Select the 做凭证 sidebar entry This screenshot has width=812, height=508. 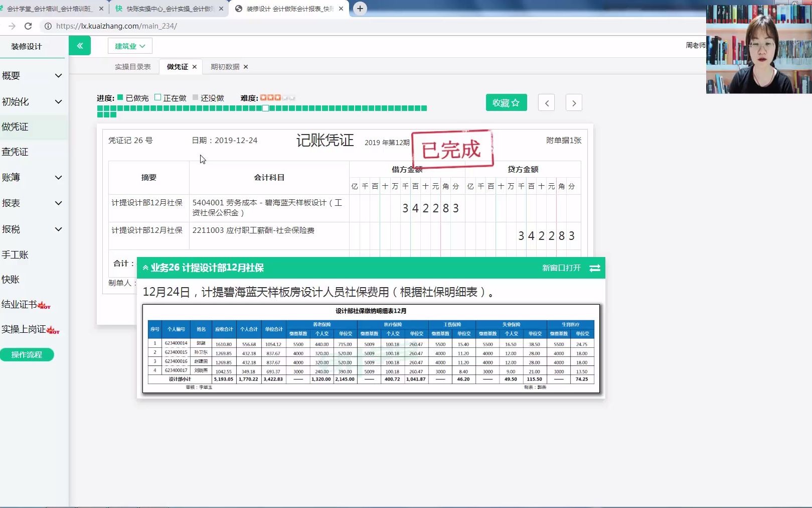15,126
